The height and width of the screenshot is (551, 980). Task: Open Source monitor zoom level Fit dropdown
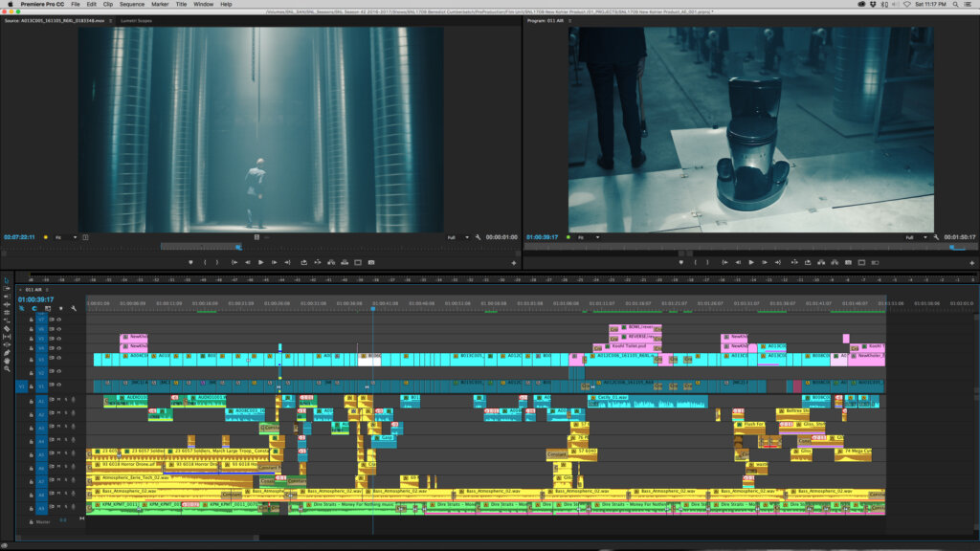pyautogui.click(x=66, y=237)
